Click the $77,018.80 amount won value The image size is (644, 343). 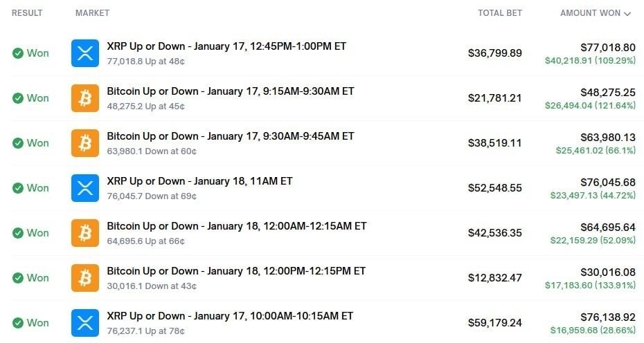(x=607, y=48)
